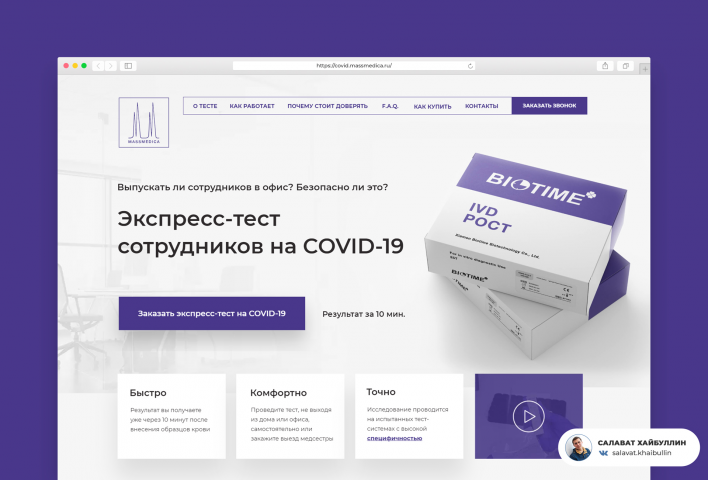Image resolution: width=708 pixels, height=480 pixels.
Task: Click the salavat.khaibullin profile link
Action: point(641,453)
